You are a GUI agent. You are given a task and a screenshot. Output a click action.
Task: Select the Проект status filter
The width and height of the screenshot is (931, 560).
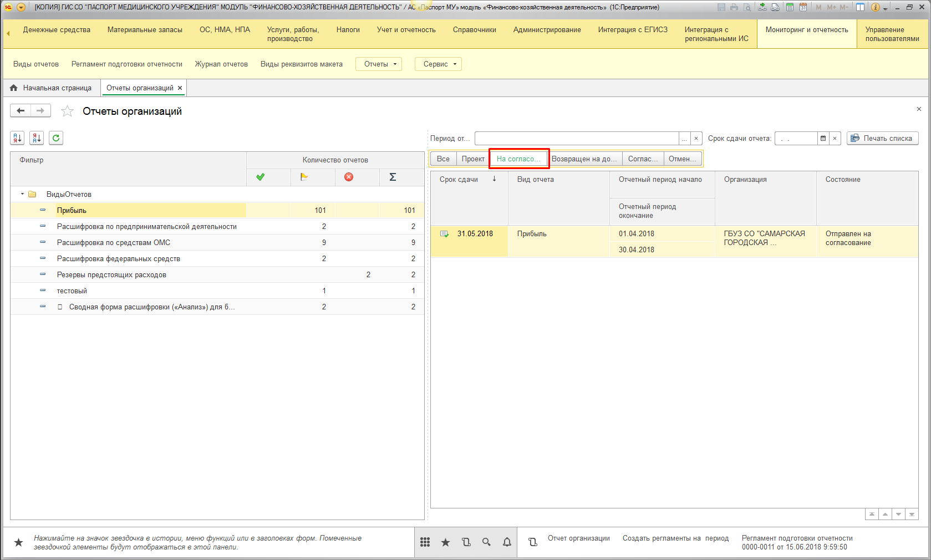coord(473,159)
